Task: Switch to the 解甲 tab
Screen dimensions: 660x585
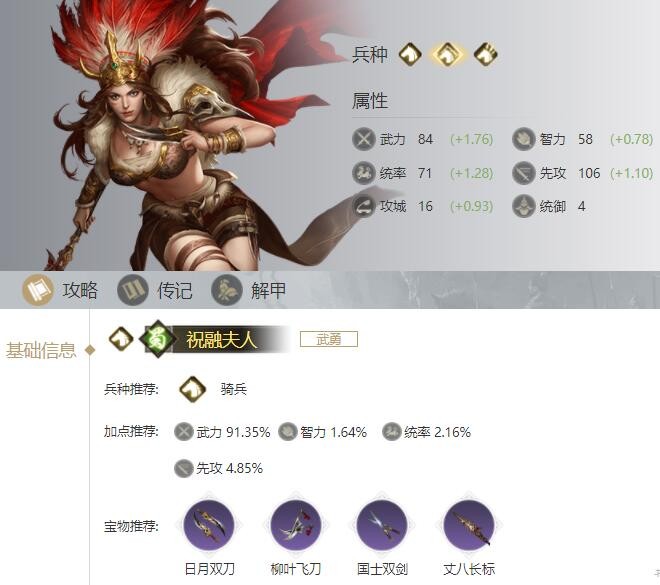Action: (249, 290)
